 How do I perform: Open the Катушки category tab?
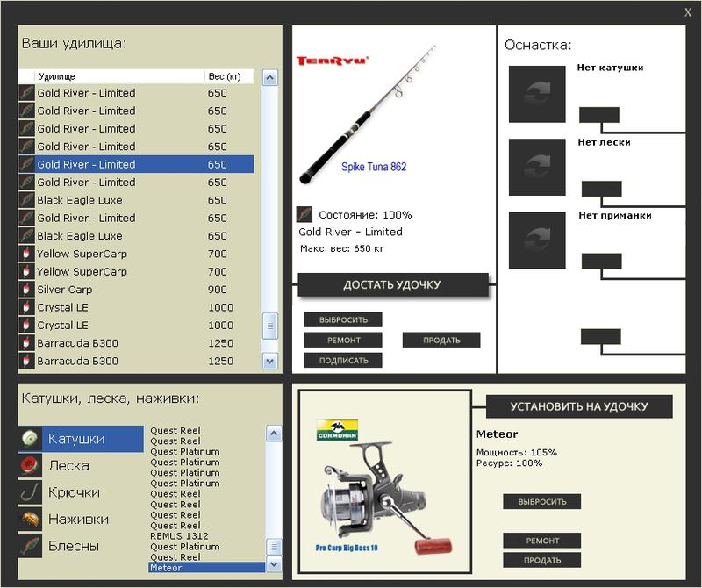click(81, 439)
